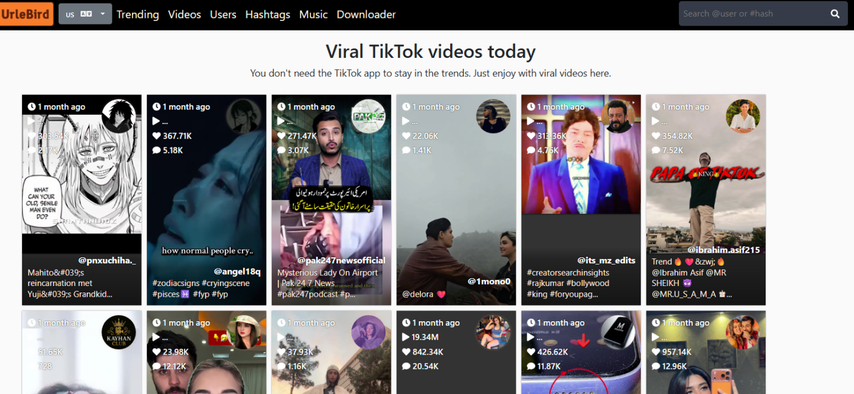Click clock icon on the 19.34M video
Image resolution: width=854 pixels, height=394 pixels.
[x=406, y=323]
